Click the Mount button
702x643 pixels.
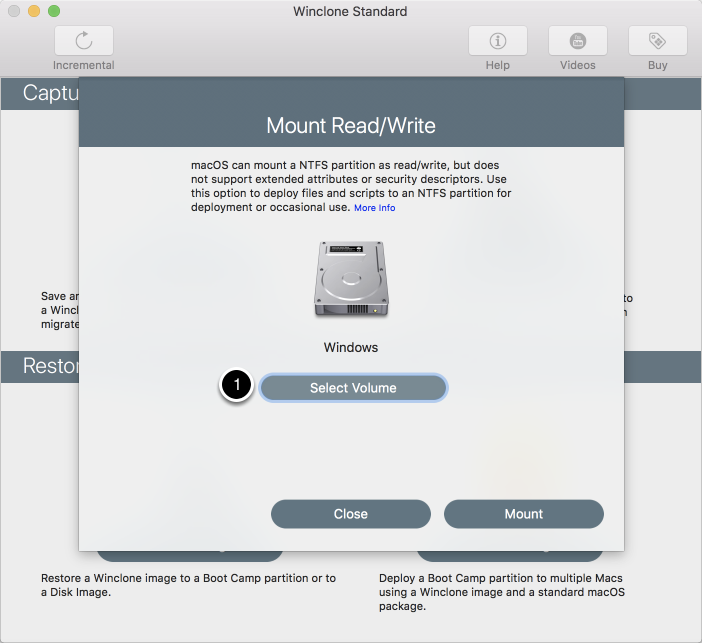(x=523, y=514)
